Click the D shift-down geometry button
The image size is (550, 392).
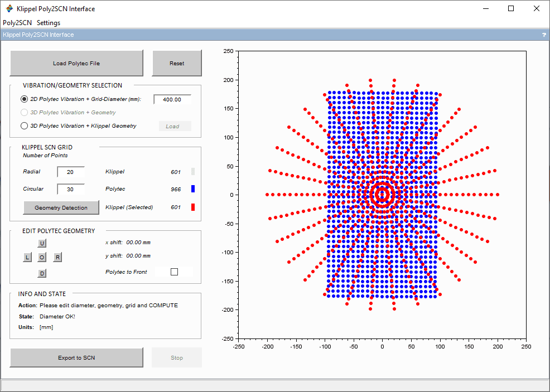(x=42, y=273)
